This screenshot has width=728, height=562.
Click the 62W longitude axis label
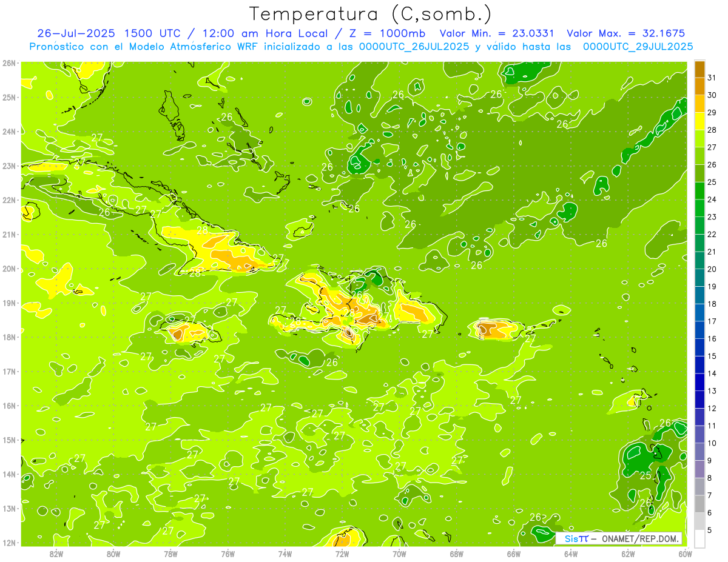(x=628, y=553)
